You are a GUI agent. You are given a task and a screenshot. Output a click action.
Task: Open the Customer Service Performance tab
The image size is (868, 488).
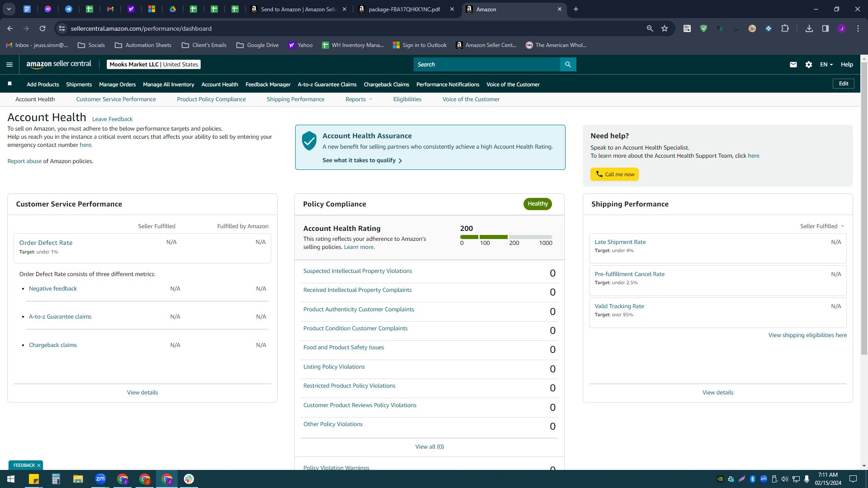click(x=116, y=99)
